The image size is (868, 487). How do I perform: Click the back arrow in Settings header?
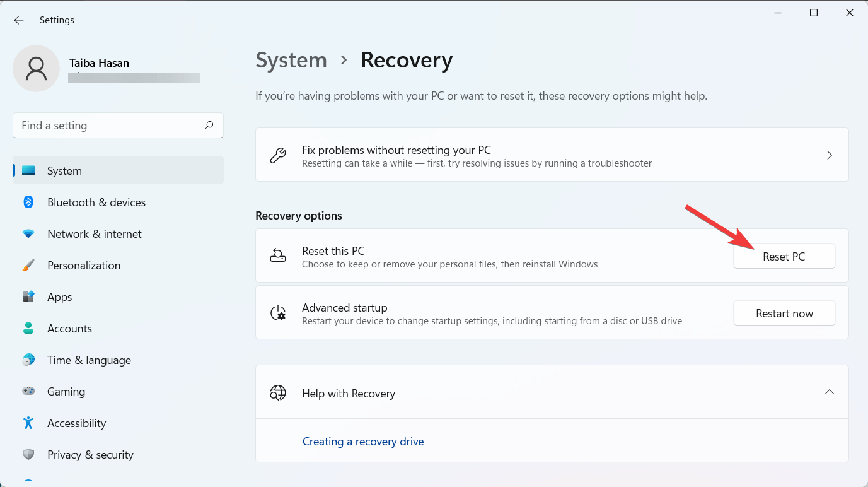point(19,20)
